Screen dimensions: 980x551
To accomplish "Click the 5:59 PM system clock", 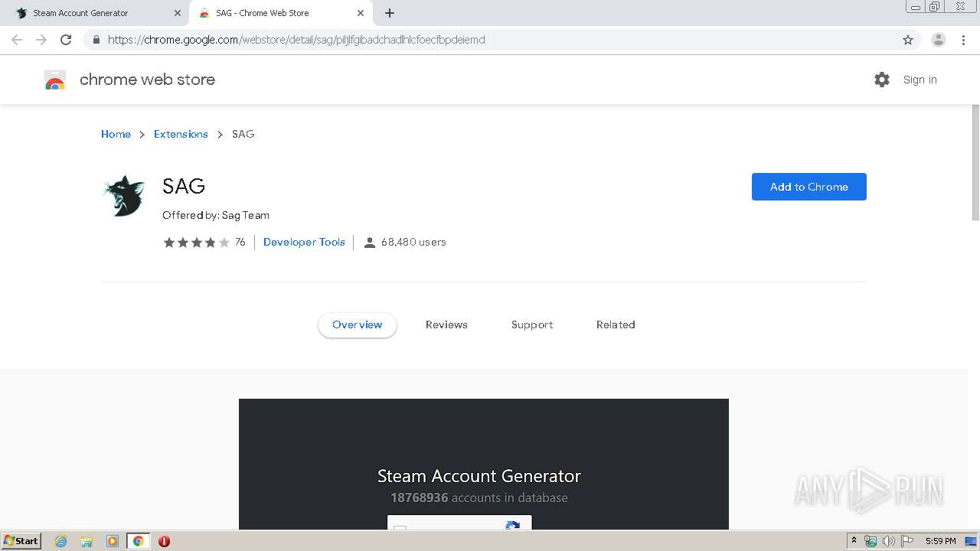I will 940,541.
